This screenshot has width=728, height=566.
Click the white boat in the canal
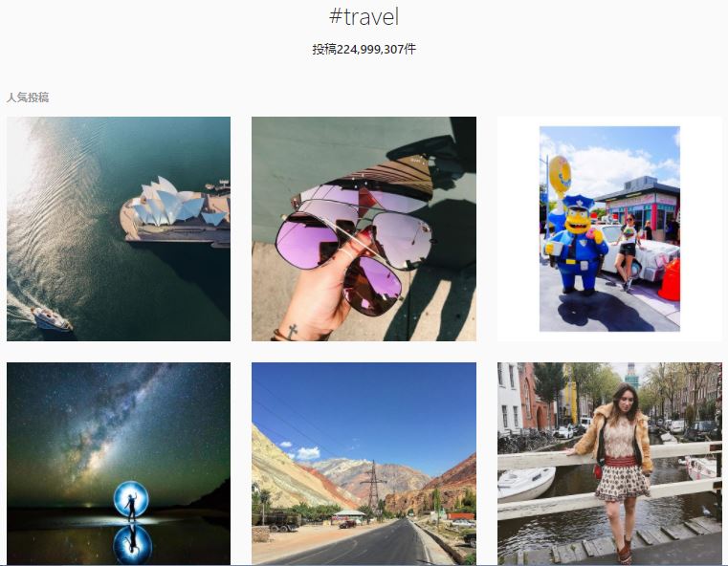pyautogui.click(x=526, y=484)
